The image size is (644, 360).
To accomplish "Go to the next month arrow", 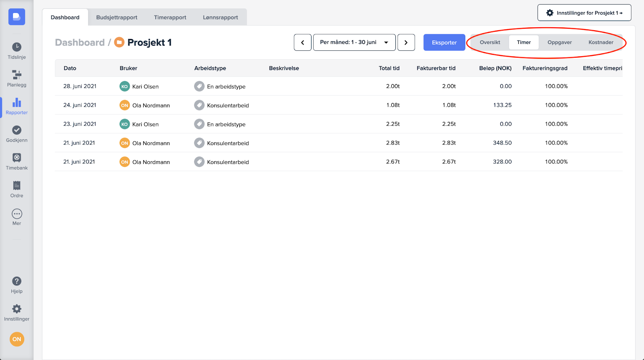I will 406,42.
